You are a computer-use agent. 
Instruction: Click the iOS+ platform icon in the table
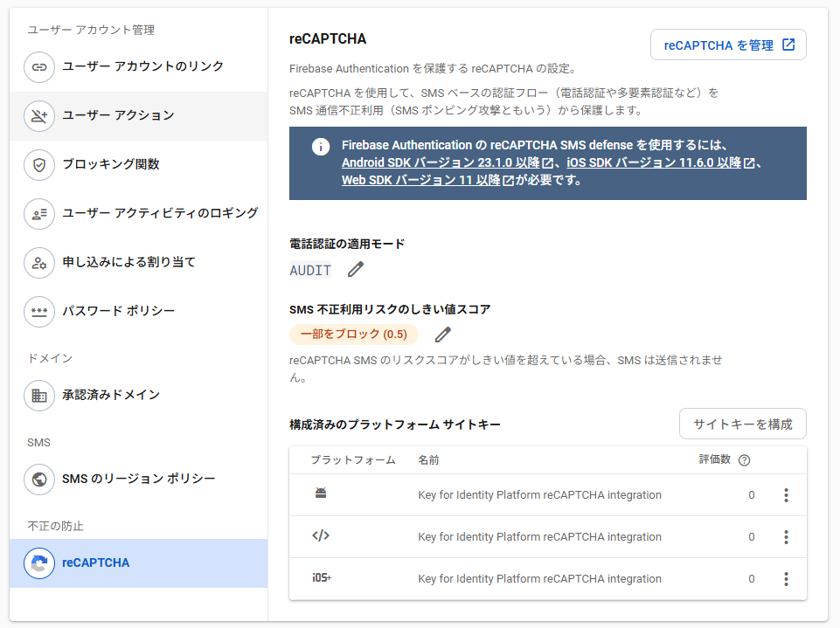(x=322, y=577)
